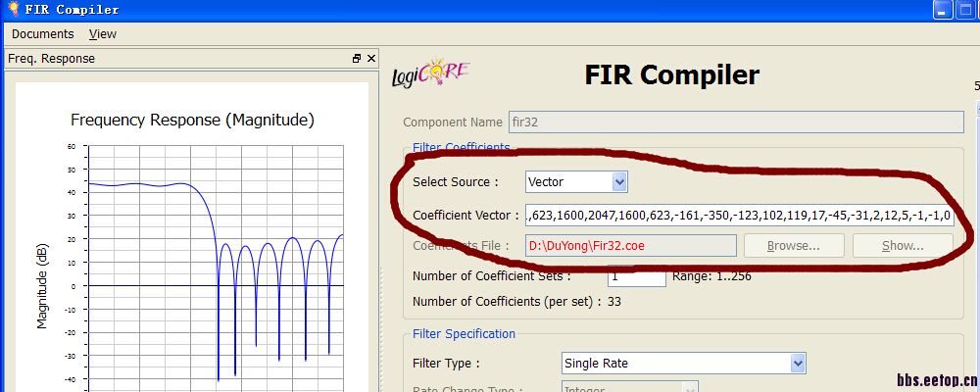This screenshot has width=980, height=392.
Task: Close the Freq. Response panel
Action: click(x=371, y=58)
